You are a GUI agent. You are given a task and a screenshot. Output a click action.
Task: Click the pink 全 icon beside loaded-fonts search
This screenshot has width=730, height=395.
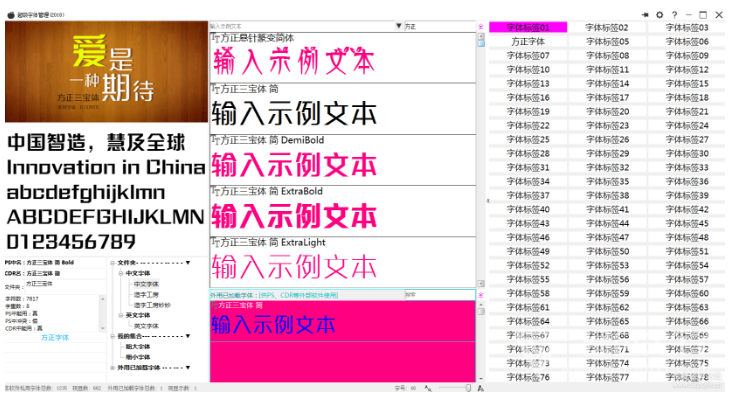pos(480,295)
